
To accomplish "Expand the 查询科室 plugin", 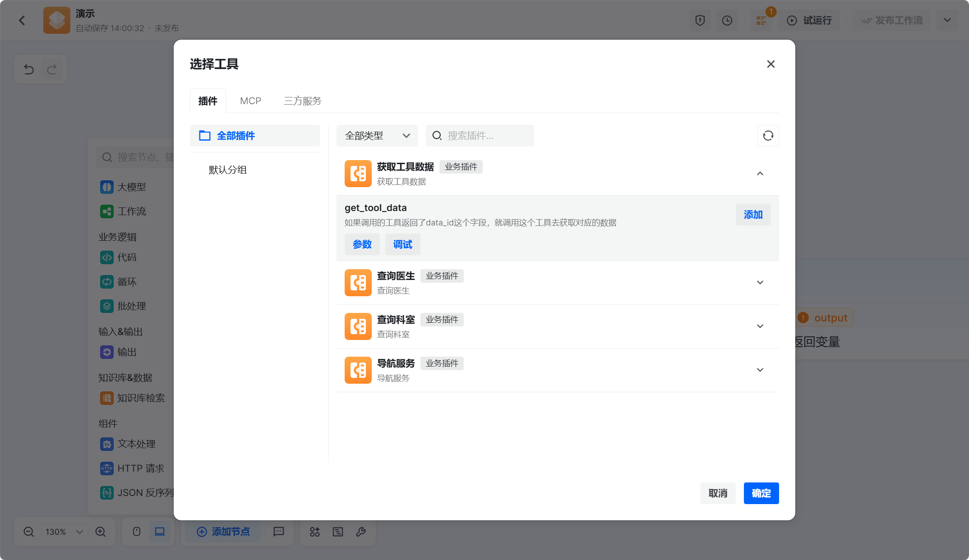I will pos(760,326).
